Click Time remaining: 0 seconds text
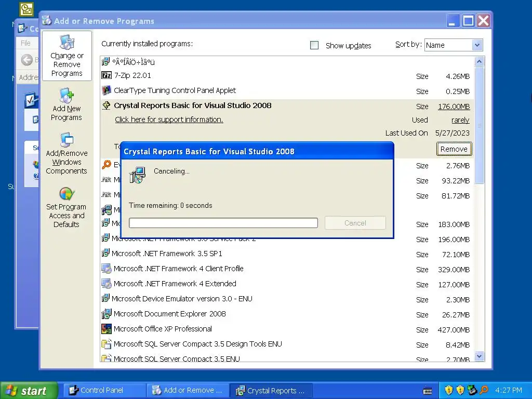The width and height of the screenshot is (532, 399). pos(170,205)
